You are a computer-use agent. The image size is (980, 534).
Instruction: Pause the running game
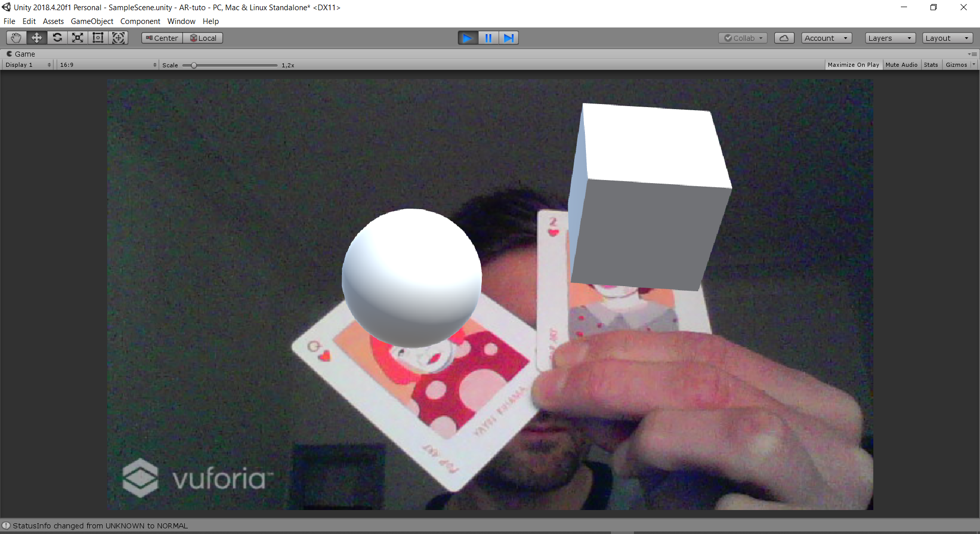(488, 38)
